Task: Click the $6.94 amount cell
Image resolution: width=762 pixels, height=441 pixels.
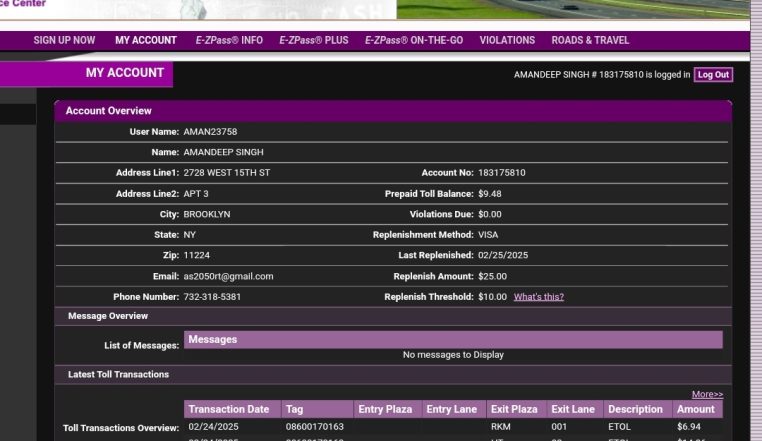Action: 689,426
